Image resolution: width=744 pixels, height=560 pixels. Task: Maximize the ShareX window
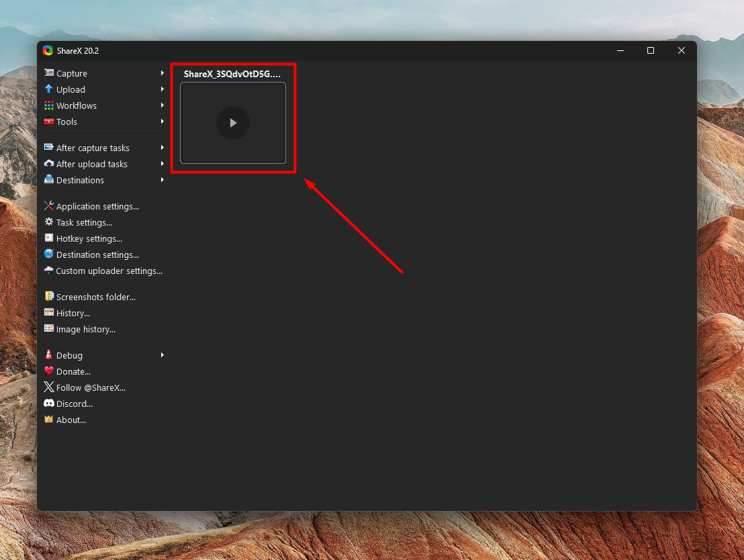pos(651,51)
